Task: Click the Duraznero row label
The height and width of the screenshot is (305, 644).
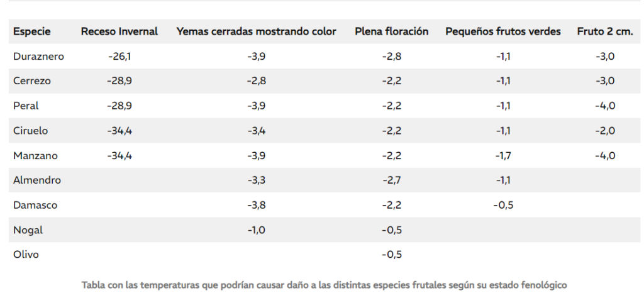Action: pyautogui.click(x=38, y=56)
